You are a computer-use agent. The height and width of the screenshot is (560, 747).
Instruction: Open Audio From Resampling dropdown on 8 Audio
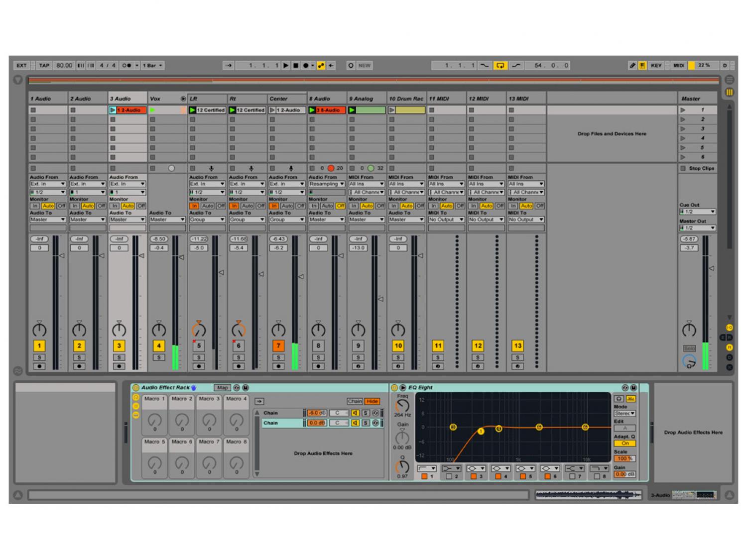pos(327,184)
